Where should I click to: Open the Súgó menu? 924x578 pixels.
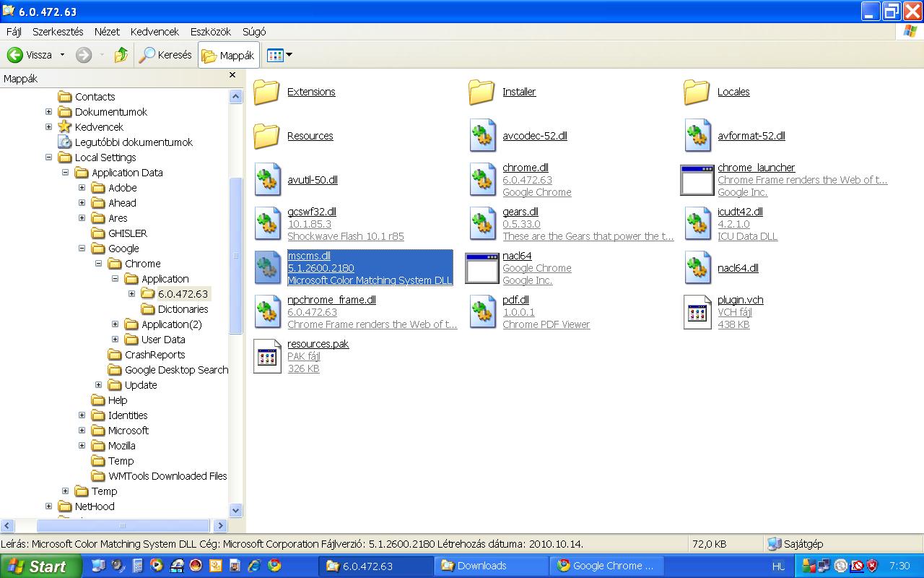pos(254,32)
